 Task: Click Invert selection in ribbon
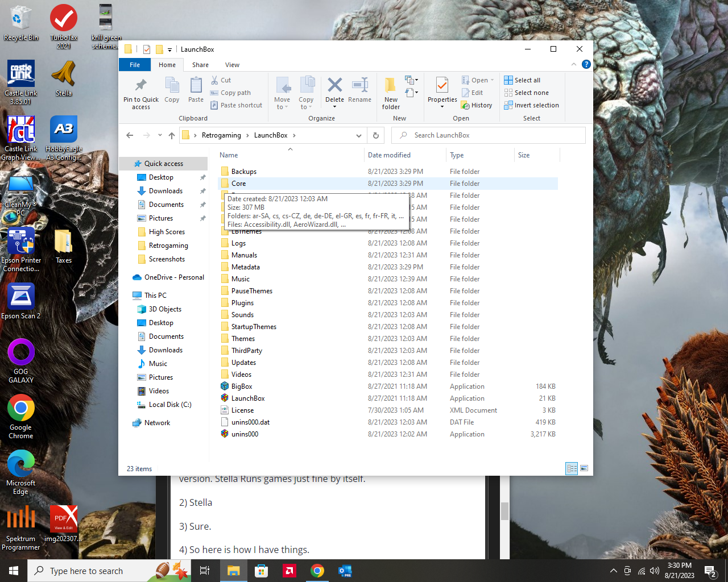[x=531, y=105]
